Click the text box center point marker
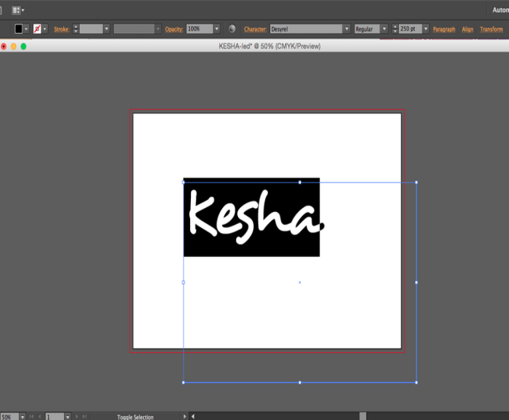 coord(300,282)
